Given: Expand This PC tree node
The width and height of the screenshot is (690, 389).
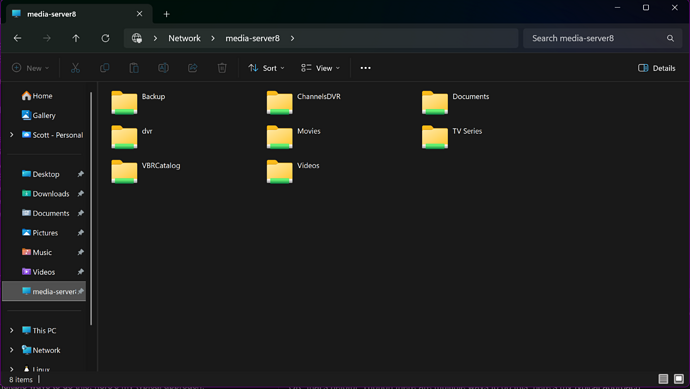Looking at the screenshot, I should pos(12,330).
